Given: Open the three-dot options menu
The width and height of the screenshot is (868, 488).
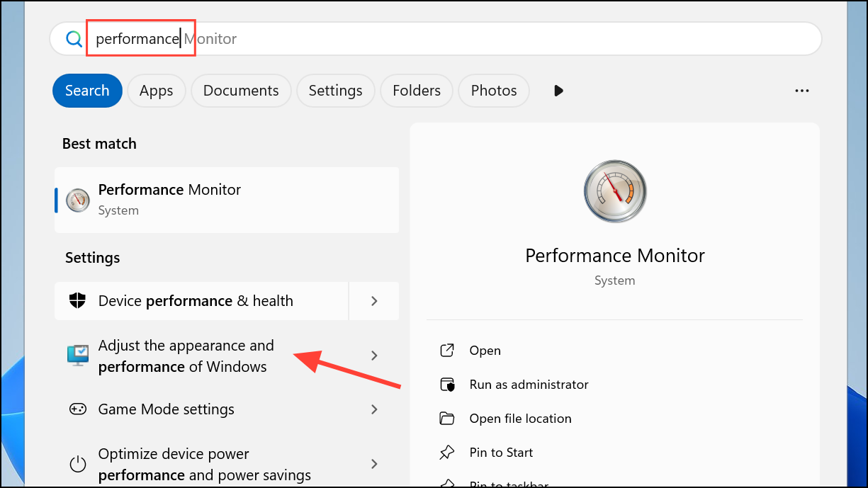Looking at the screenshot, I should (x=802, y=91).
